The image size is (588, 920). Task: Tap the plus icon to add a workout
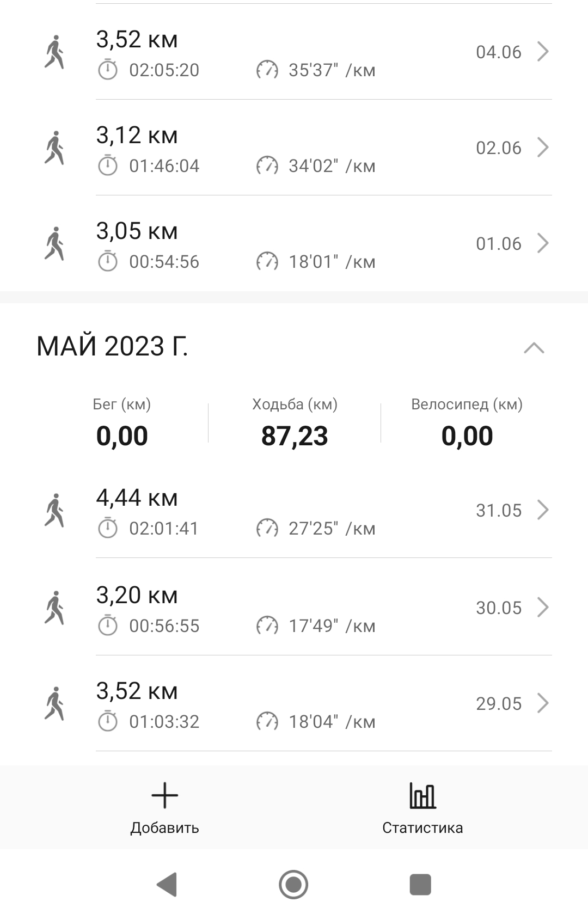[x=164, y=796]
